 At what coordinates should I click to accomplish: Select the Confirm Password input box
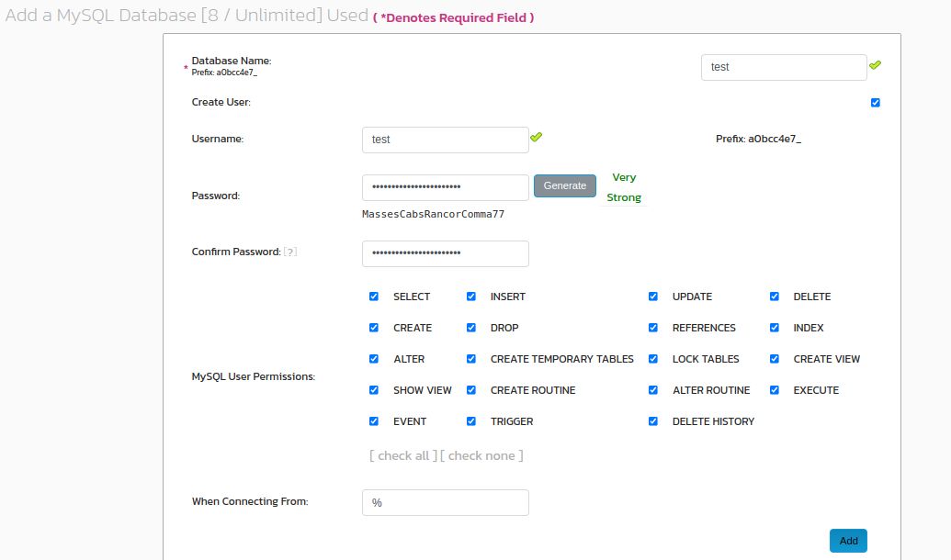(x=445, y=253)
